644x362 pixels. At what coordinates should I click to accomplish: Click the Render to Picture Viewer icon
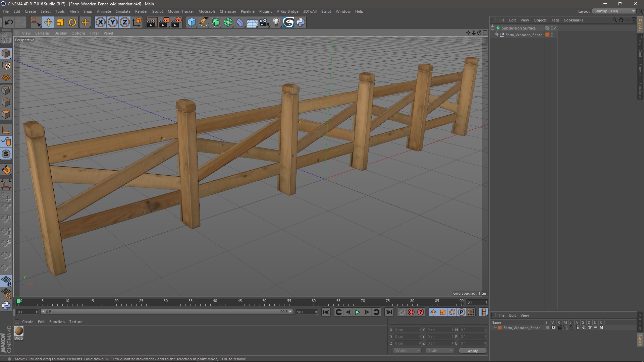164,22
